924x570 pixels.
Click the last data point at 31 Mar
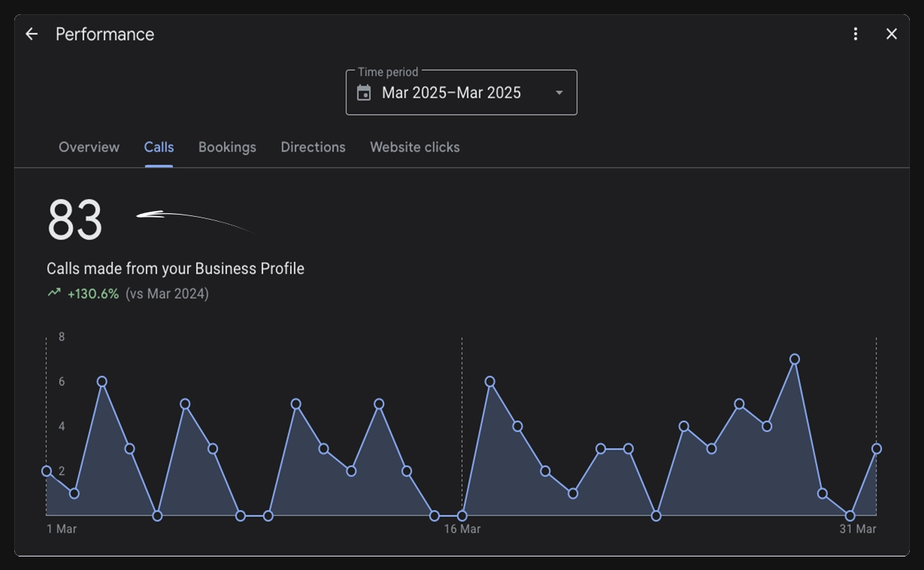point(876,449)
